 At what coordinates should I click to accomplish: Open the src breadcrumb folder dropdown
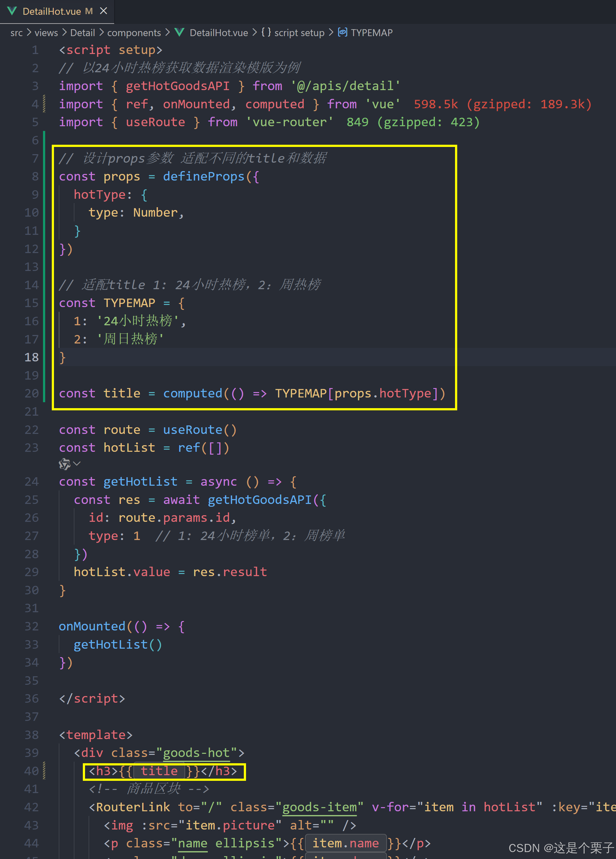[x=16, y=33]
